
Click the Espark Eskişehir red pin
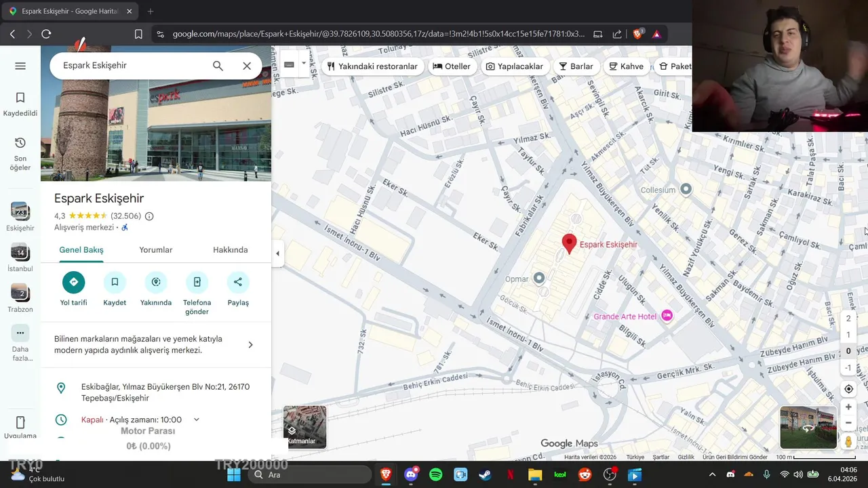click(x=570, y=244)
